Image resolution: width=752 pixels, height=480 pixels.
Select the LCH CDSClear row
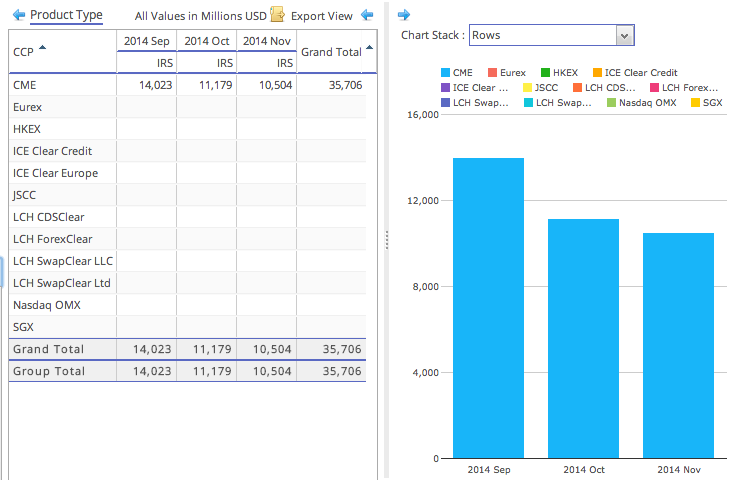[x=187, y=217]
